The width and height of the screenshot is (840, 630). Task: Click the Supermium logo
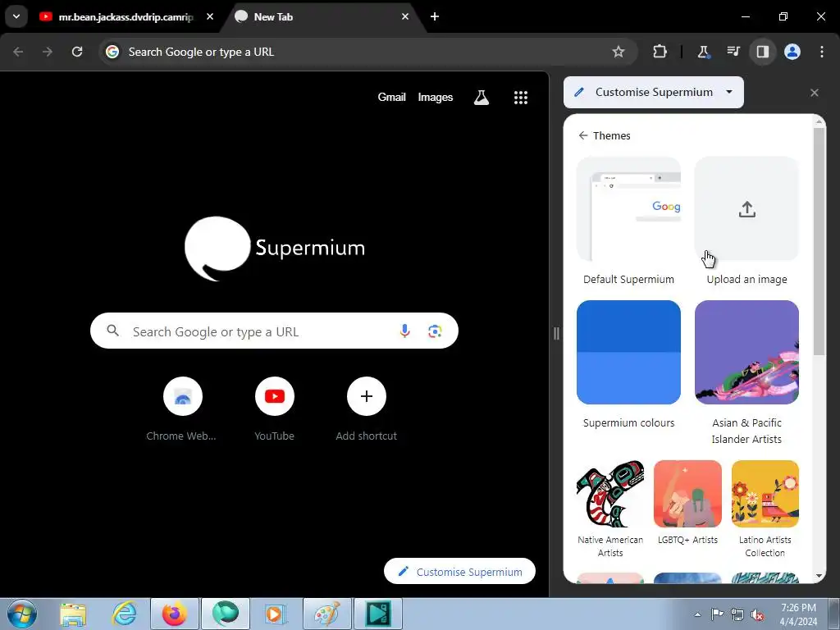point(274,248)
